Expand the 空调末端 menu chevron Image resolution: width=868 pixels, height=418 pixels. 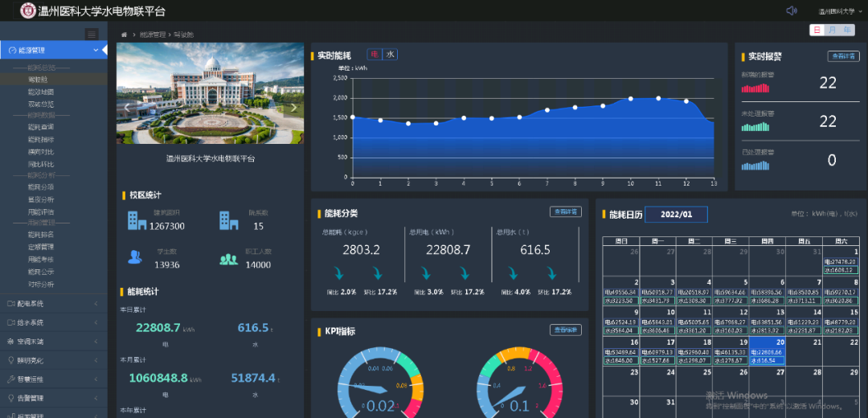(96, 342)
